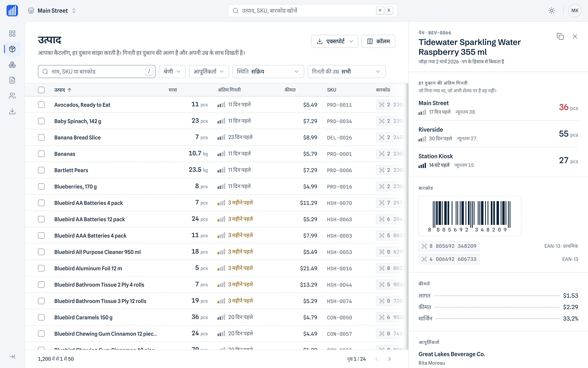588x368 pixels.
Task: Open the products box icon in sidebar
Action: [12, 49]
